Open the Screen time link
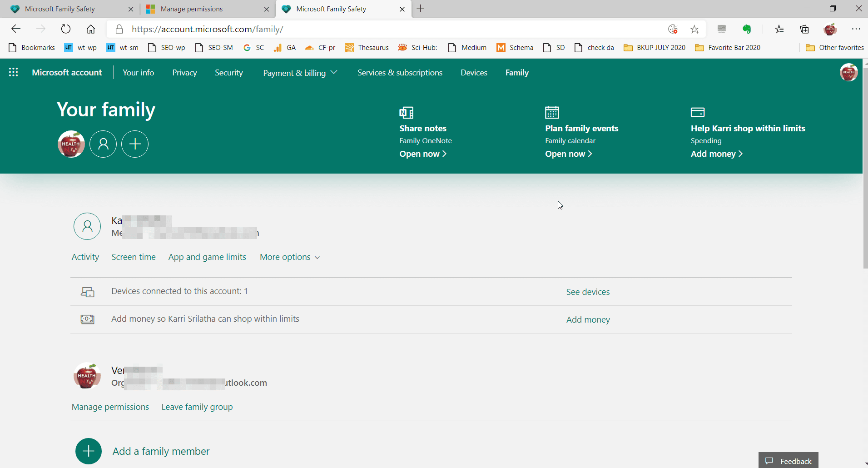Image resolution: width=868 pixels, height=468 pixels. click(134, 257)
